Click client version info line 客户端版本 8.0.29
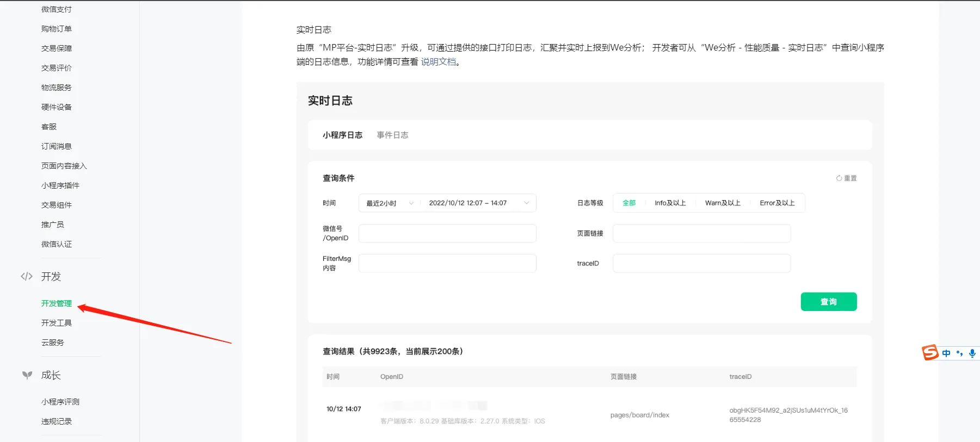Viewport: 980px width, 442px height. point(463,421)
